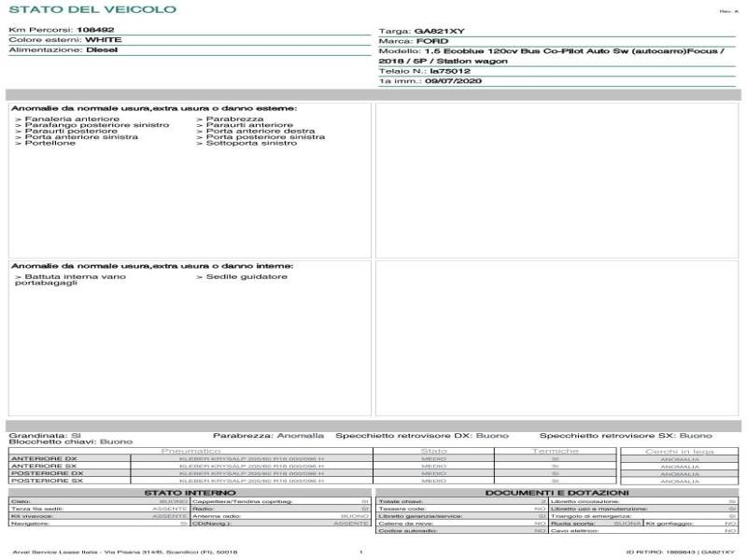The width and height of the screenshot is (747, 560).
Task: Click the 'danno esterne' anomalies heading
Action: pyautogui.click(x=154, y=108)
